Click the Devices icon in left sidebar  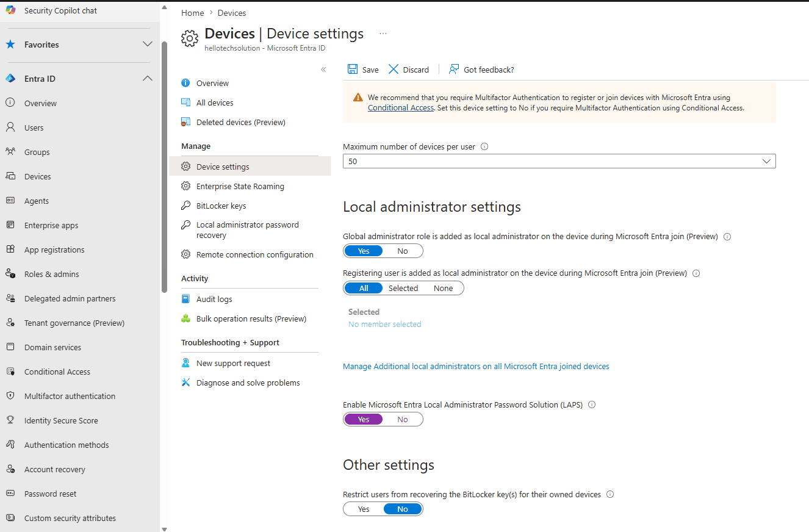[x=10, y=176]
